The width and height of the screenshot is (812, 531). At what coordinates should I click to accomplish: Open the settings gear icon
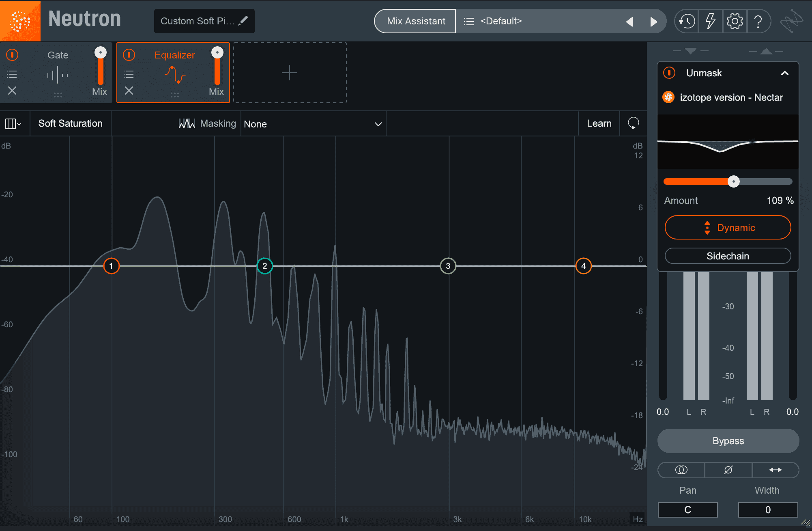click(735, 21)
